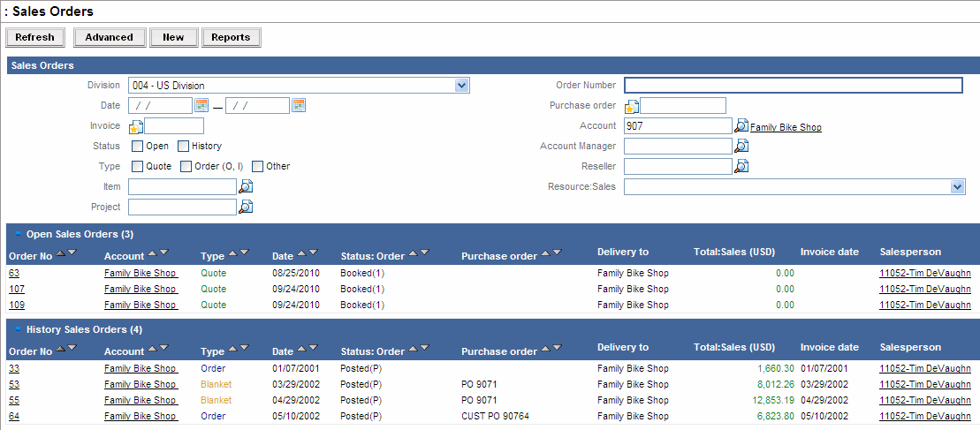
Task: Open the Reseller lookup icon
Action: 741,166
